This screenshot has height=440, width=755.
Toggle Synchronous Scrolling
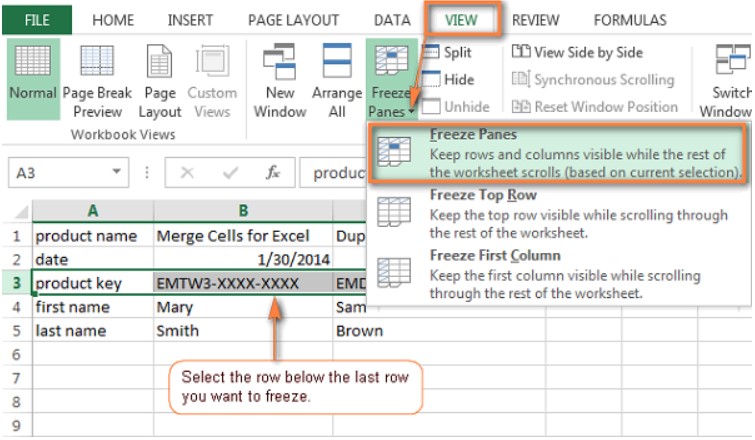pyautogui.click(x=593, y=79)
